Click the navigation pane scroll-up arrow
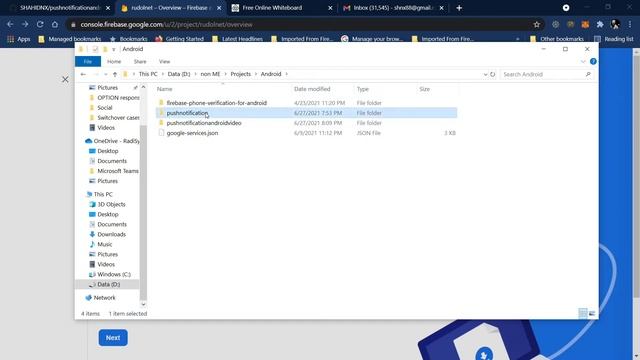This screenshot has width=640, height=360. click(x=143, y=87)
